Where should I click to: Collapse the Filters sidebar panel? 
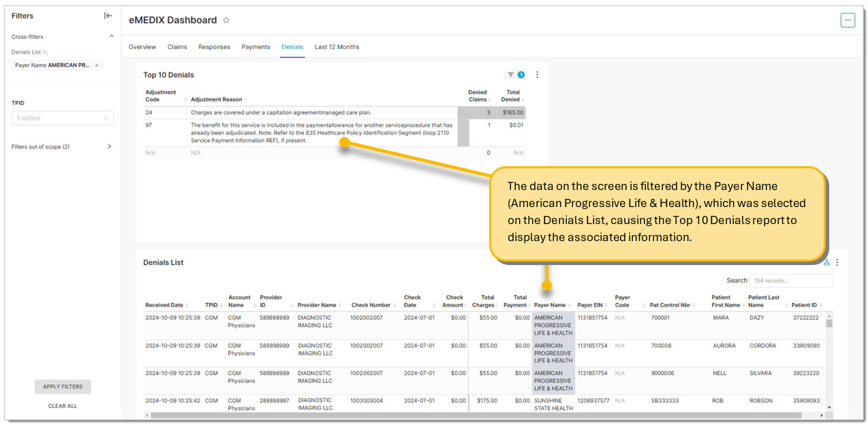click(x=108, y=16)
